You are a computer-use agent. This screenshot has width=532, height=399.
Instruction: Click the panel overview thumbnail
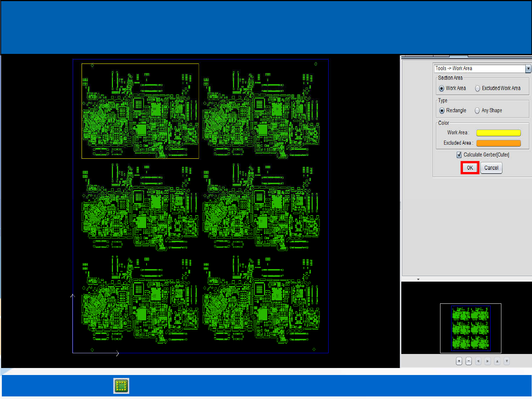[470, 328]
